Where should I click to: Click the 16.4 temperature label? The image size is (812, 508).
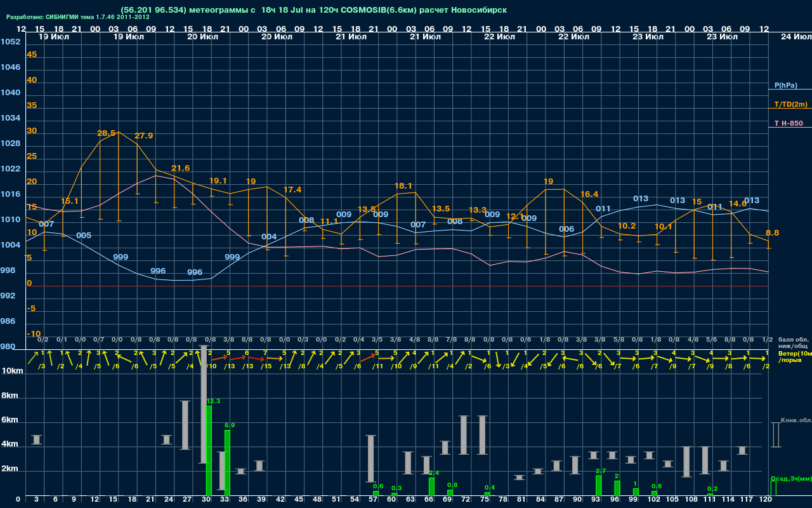pyautogui.click(x=589, y=194)
